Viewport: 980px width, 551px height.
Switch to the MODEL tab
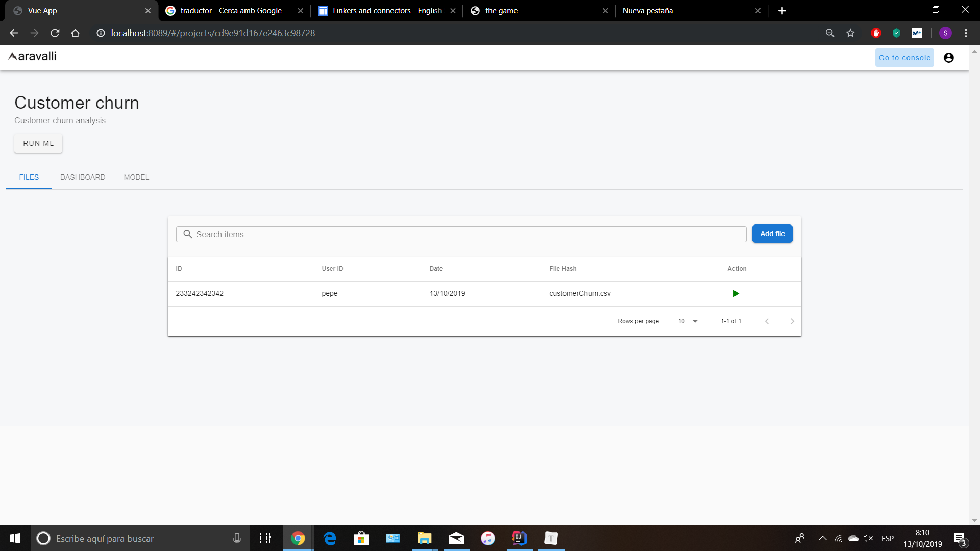click(136, 177)
